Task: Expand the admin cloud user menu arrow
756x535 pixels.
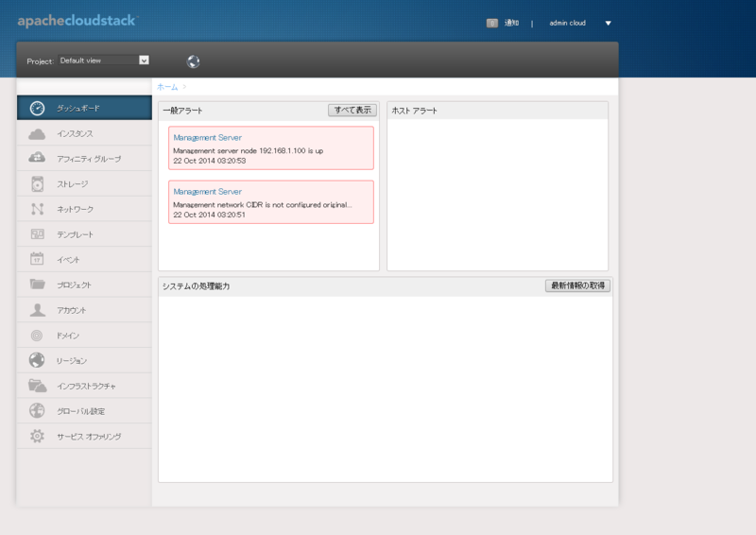Action: point(608,23)
